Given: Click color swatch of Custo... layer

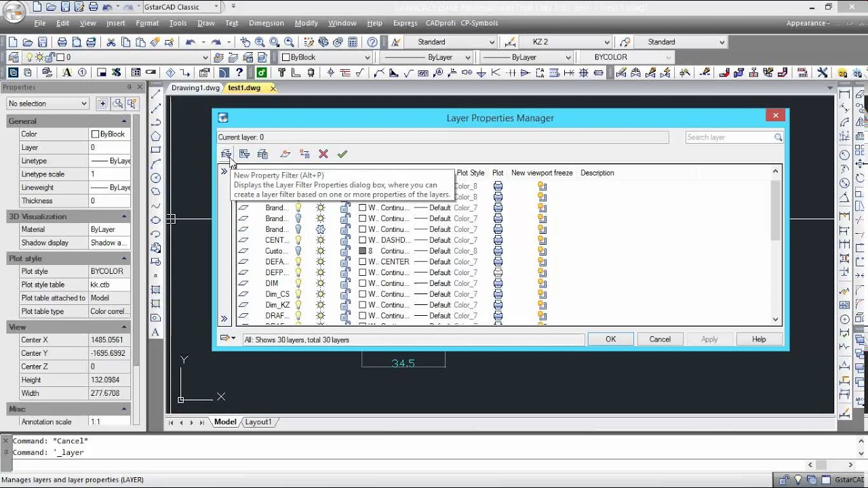Looking at the screenshot, I should (x=362, y=251).
